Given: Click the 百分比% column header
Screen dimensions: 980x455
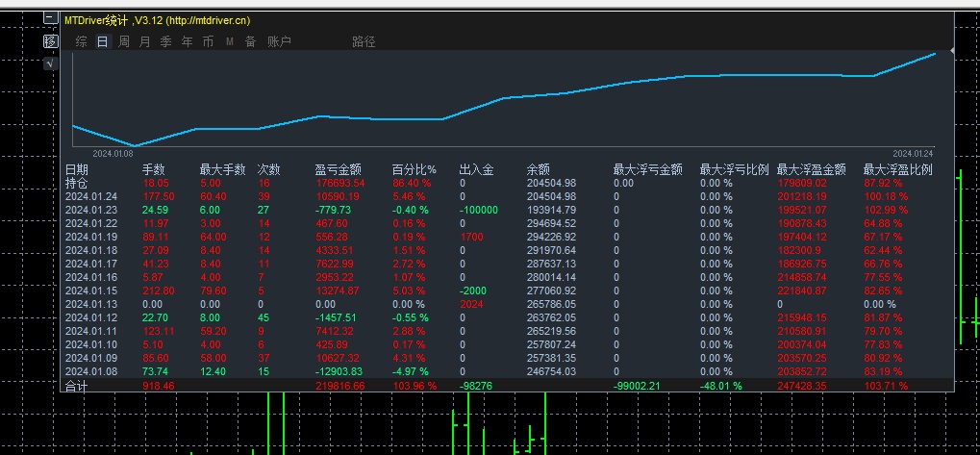Looking at the screenshot, I should coord(415,170).
